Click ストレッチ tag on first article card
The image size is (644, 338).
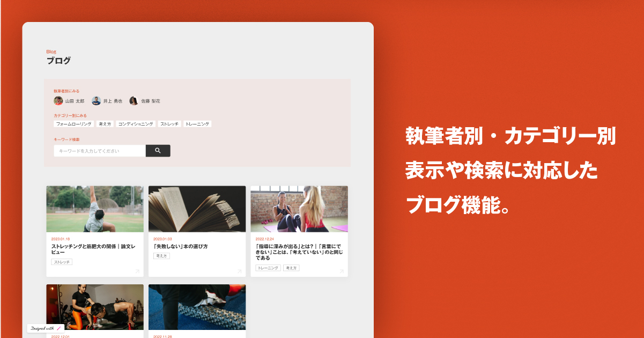[x=62, y=262]
